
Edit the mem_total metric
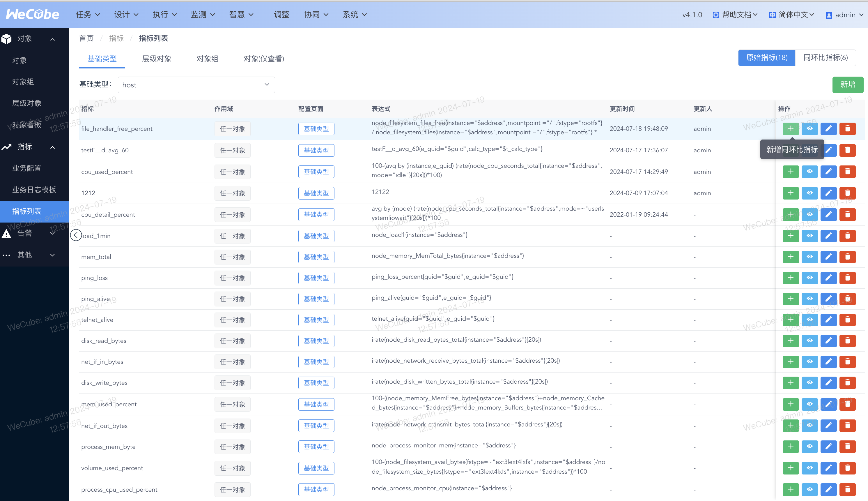tap(828, 257)
